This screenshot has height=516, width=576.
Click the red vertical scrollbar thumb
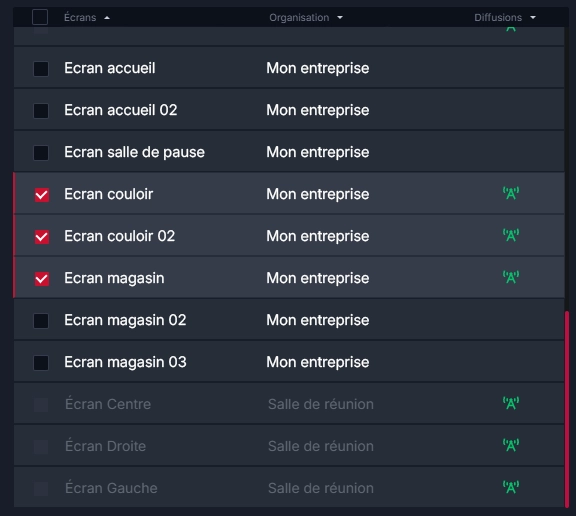567,409
